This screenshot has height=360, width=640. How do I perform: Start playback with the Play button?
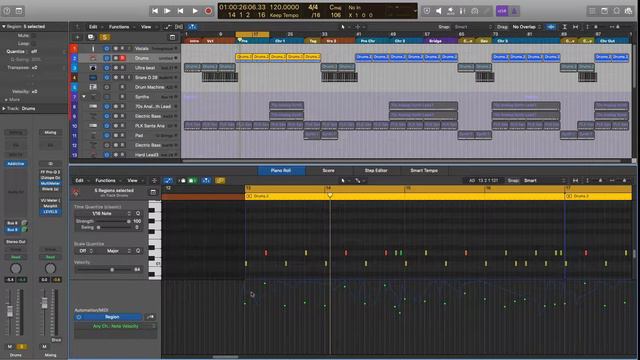click(x=195, y=11)
